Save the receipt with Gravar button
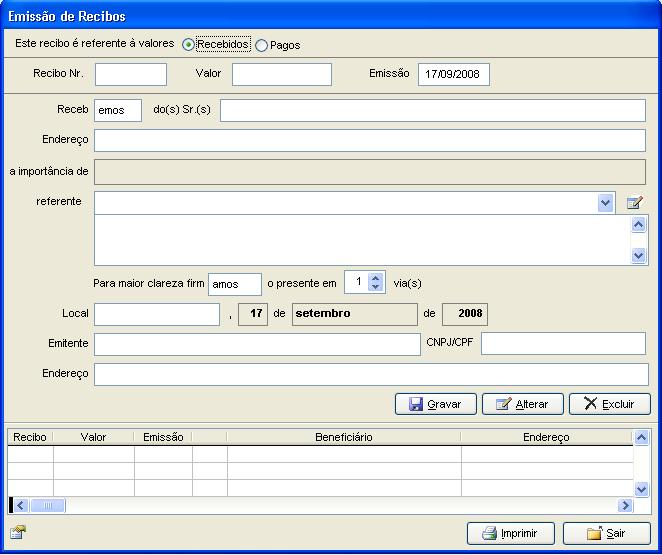The width and height of the screenshot is (662, 555). point(436,404)
